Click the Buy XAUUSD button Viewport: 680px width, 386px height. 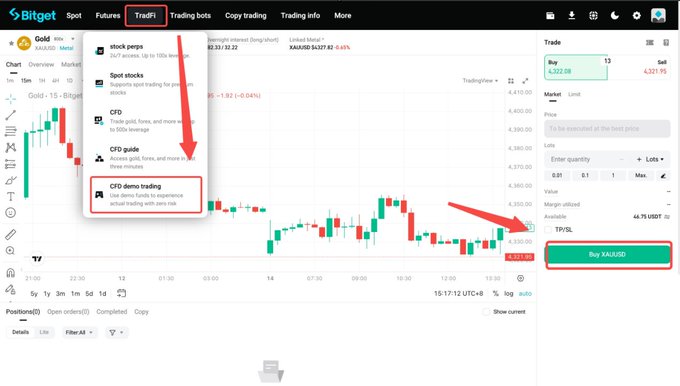(x=608, y=255)
